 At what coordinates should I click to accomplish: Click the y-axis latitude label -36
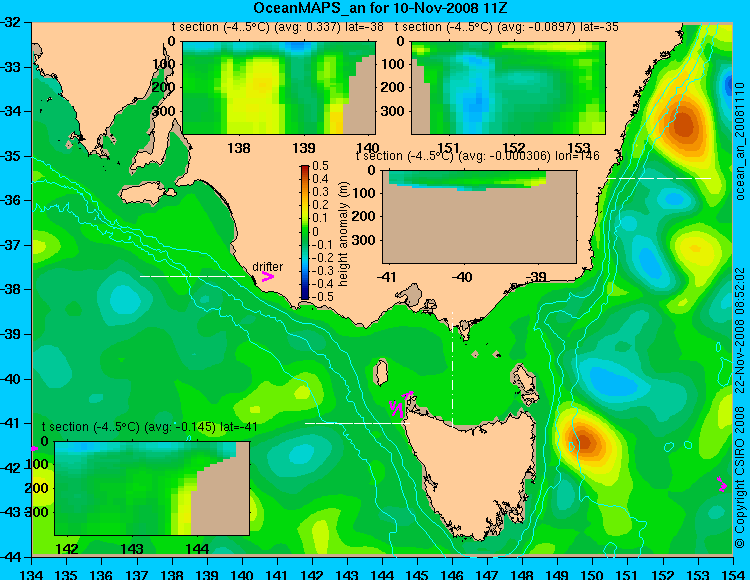(11, 200)
